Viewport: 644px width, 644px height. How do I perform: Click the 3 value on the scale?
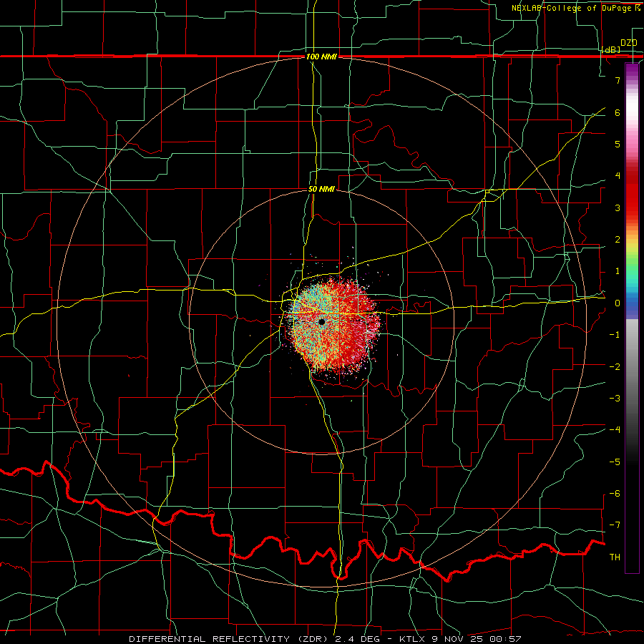pos(618,208)
